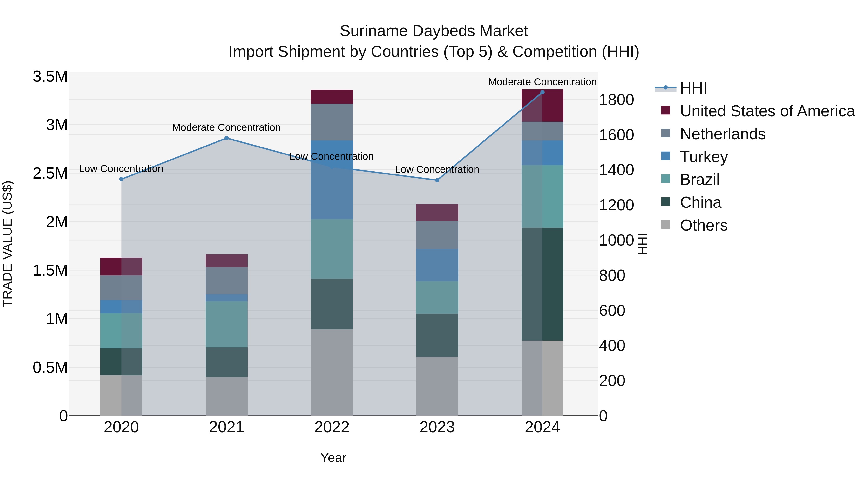Click the 2024 Moderate Concentration annotation
Viewport: 868px width, 488px height.
[542, 82]
